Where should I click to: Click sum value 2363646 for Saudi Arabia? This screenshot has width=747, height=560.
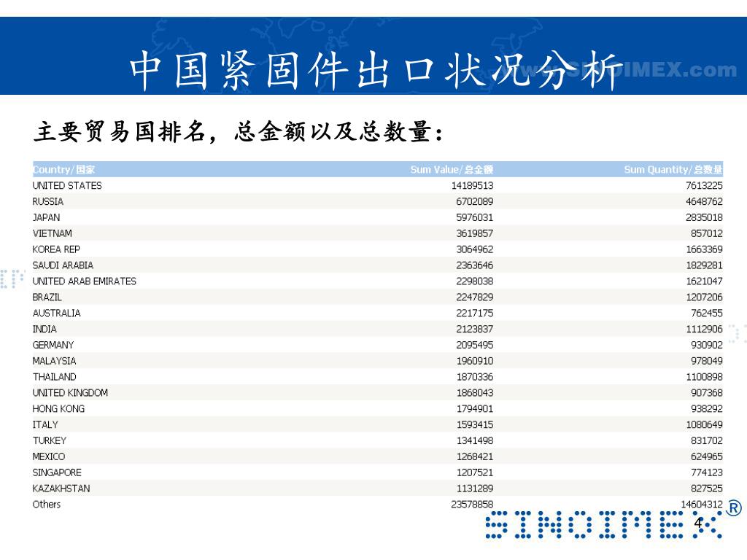coord(474,265)
